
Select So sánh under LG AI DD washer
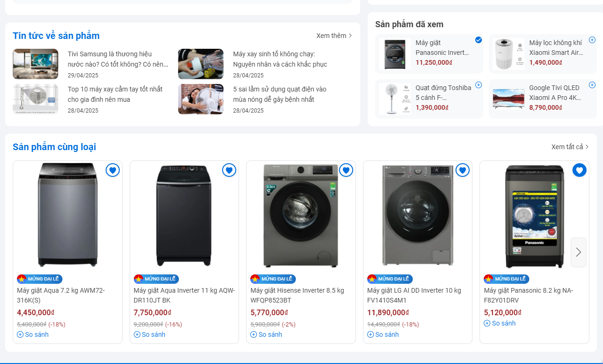tap(383, 334)
